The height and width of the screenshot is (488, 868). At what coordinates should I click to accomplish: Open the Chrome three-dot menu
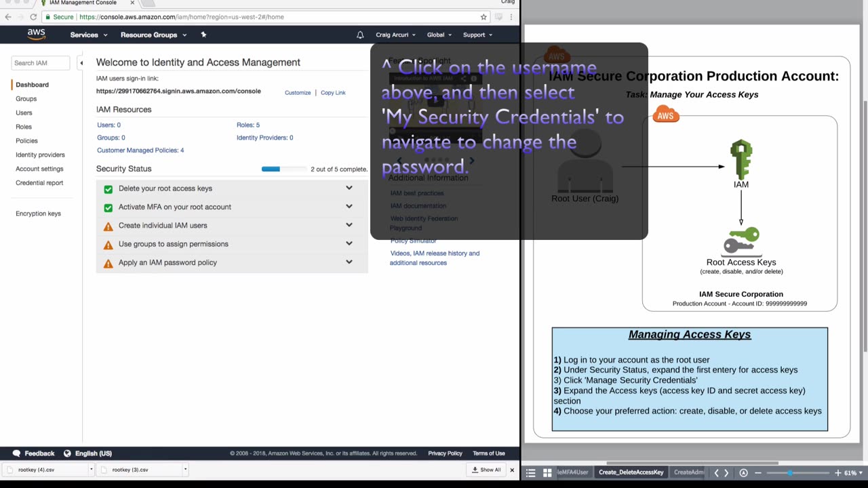point(513,17)
